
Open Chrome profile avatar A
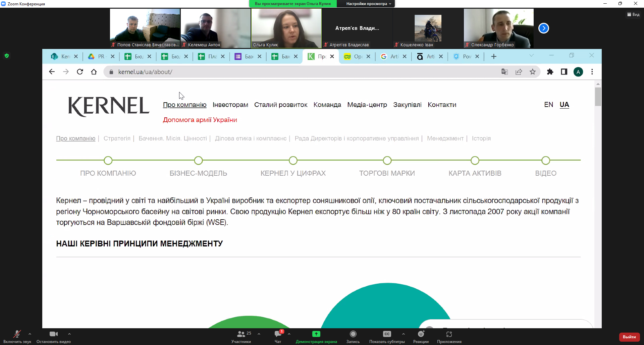point(578,72)
